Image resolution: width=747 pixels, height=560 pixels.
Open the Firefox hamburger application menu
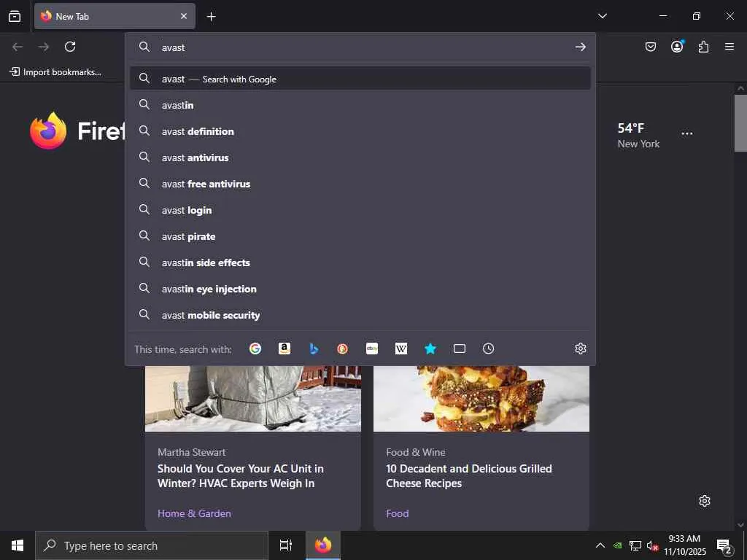729,47
